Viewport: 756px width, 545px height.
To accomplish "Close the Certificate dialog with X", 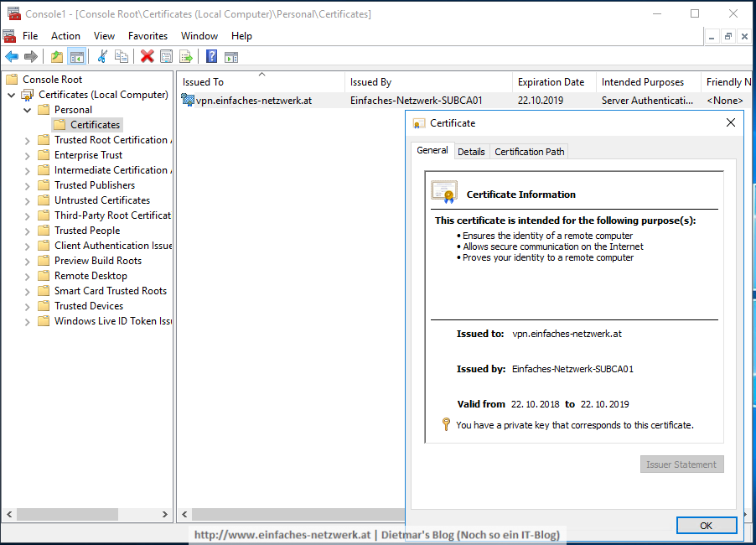I will pos(731,123).
